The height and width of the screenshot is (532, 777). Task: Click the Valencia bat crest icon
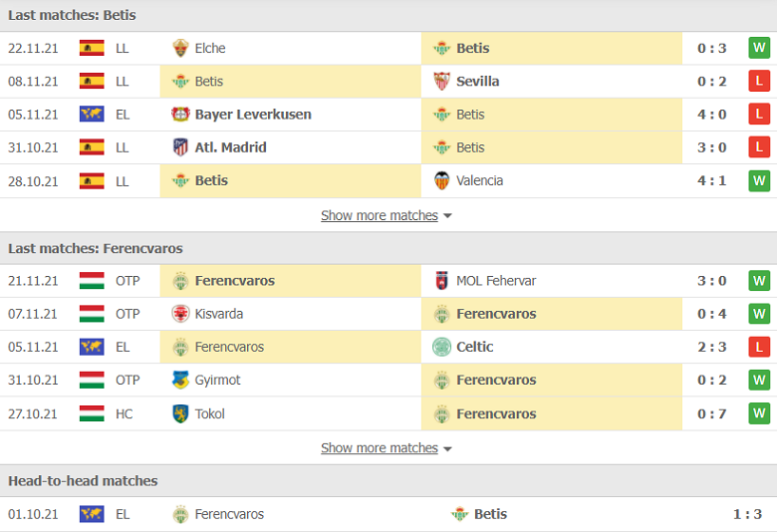(x=441, y=180)
